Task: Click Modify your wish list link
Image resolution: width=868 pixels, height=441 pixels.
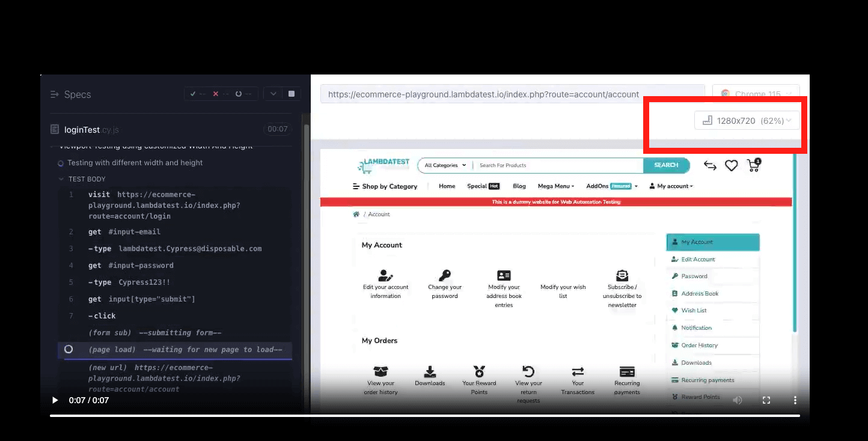Action: tap(563, 291)
